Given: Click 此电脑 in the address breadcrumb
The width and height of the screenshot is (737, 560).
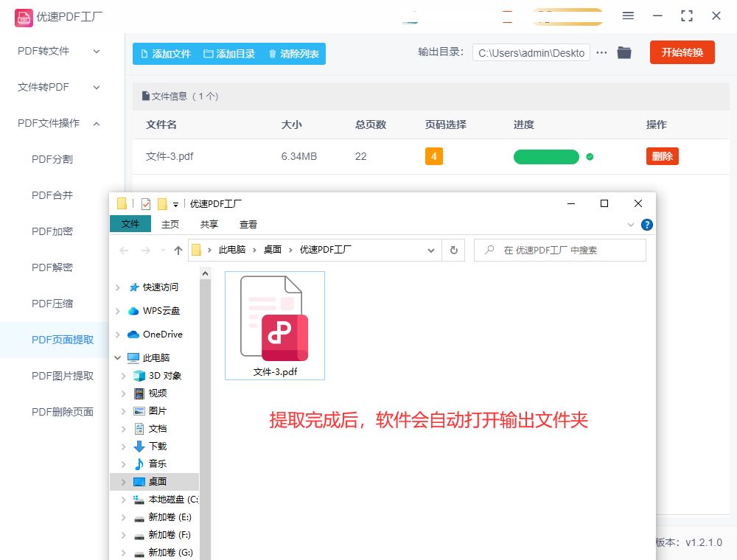Looking at the screenshot, I should (231, 250).
